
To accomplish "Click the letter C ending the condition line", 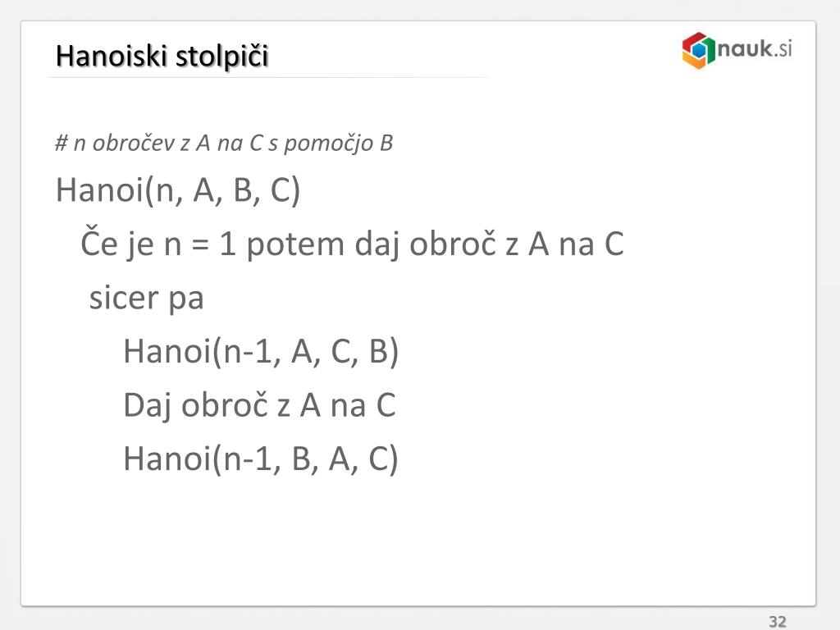I will (614, 244).
